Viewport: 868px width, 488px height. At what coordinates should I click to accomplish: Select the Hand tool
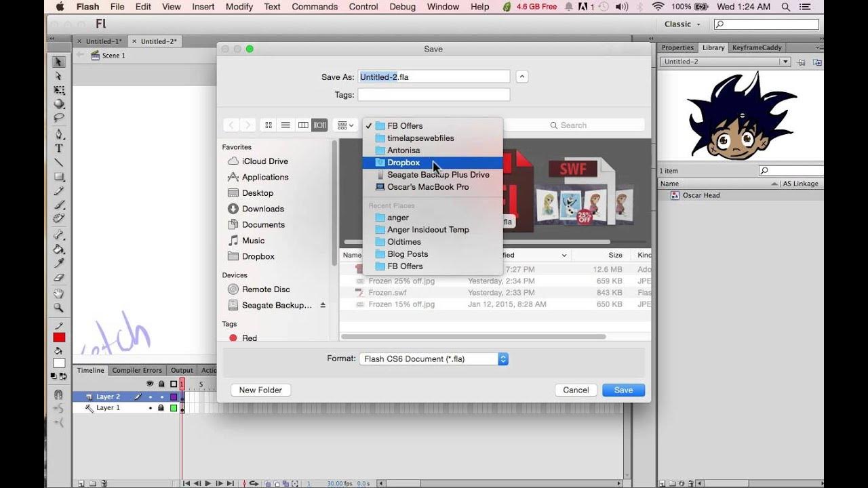(59, 294)
